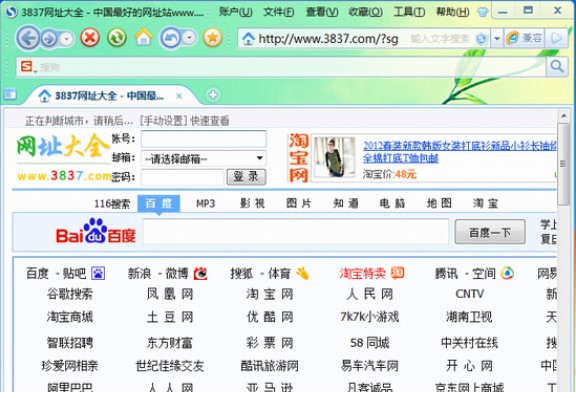Close the 3837网址大全 tab
The height and width of the screenshot is (398, 576).
(179, 96)
